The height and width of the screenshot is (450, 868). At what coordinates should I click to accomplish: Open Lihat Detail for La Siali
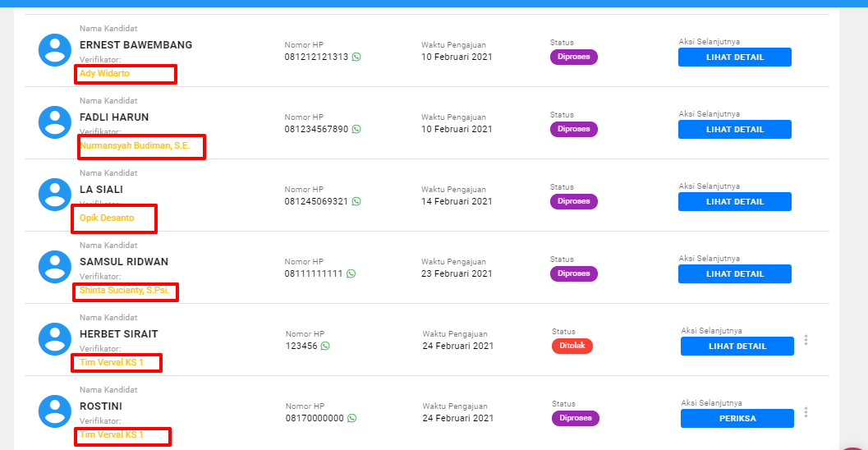[x=734, y=202]
